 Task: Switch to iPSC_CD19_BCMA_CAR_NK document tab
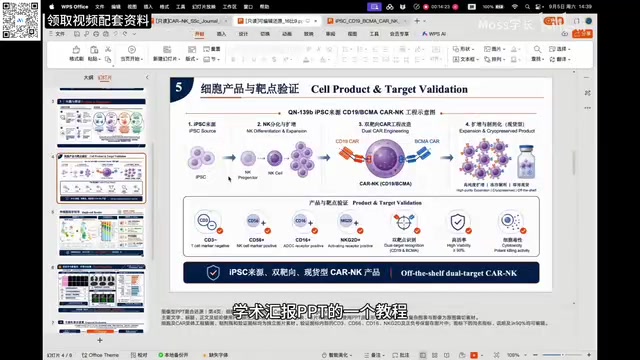[x=366, y=21]
